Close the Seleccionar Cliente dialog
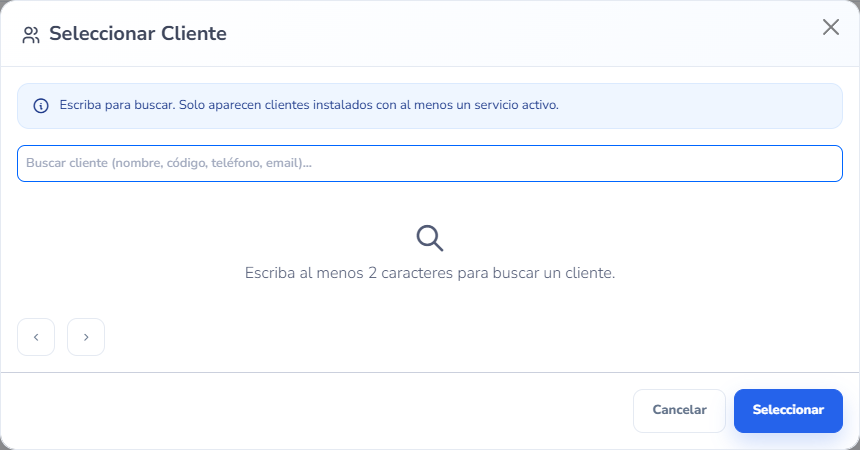The height and width of the screenshot is (450, 860). (x=830, y=27)
